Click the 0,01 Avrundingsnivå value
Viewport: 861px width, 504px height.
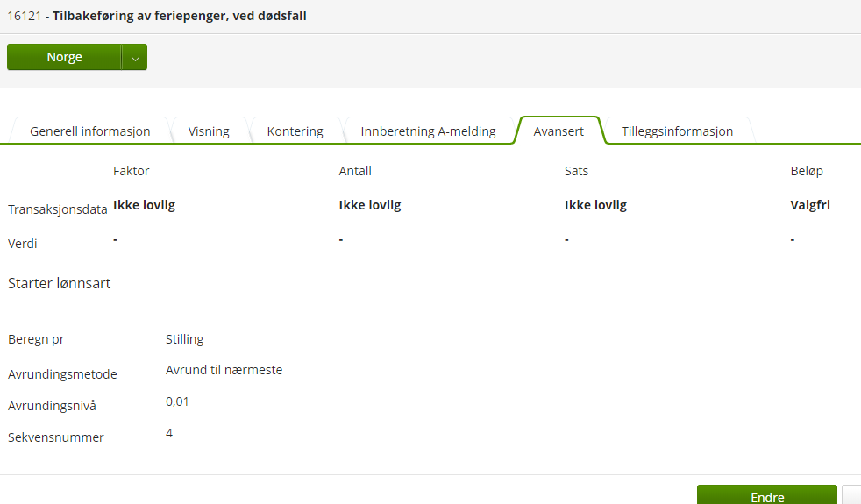(177, 401)
